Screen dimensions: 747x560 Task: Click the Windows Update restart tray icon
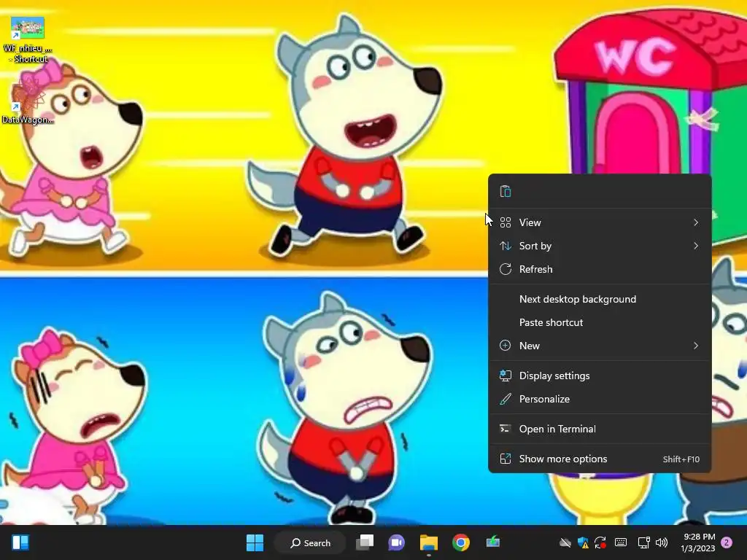(600, 542)
